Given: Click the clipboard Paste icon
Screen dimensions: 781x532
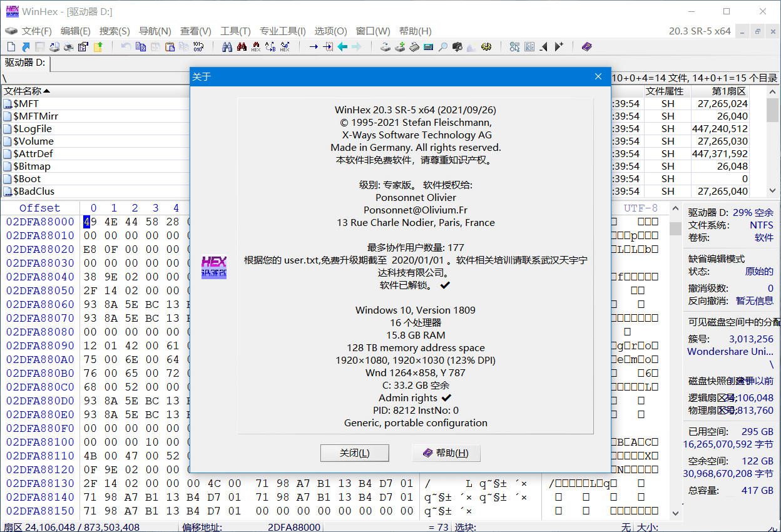Looking at the screenshot, I should click(170, 47).
